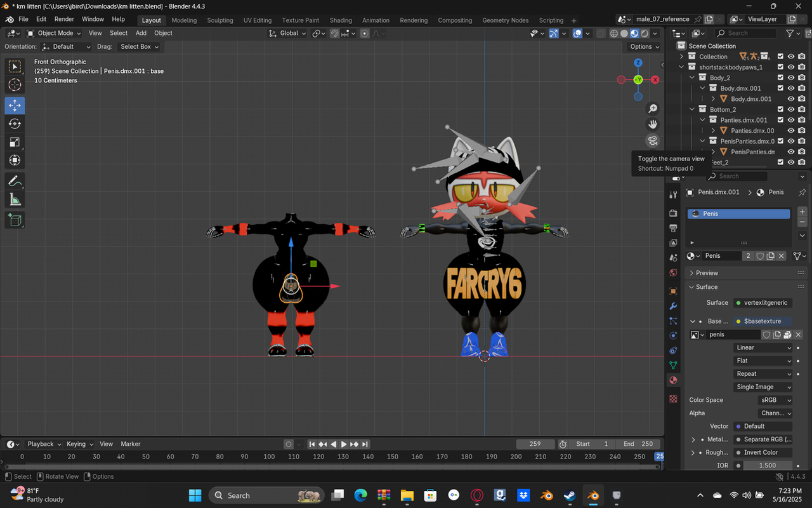Activate the Rotate tool in toolbar

pos(15,124)
